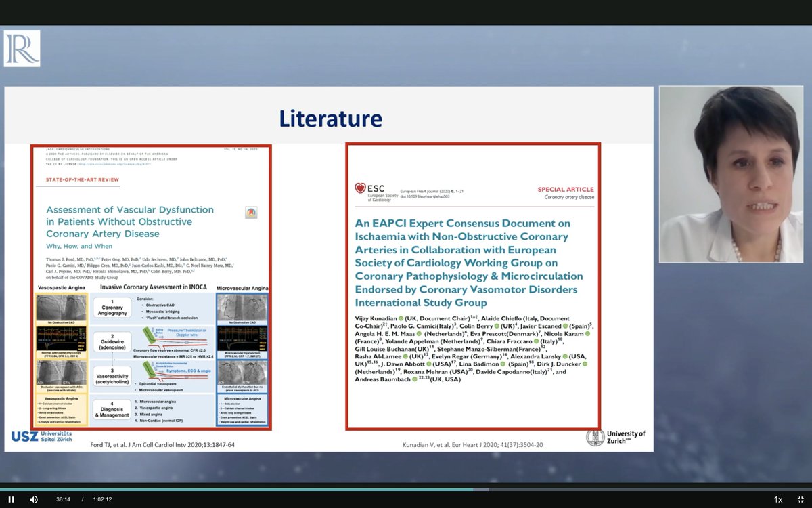Click the Coronary artery disease subtitle
812x508 pixels.
[569, 198]
